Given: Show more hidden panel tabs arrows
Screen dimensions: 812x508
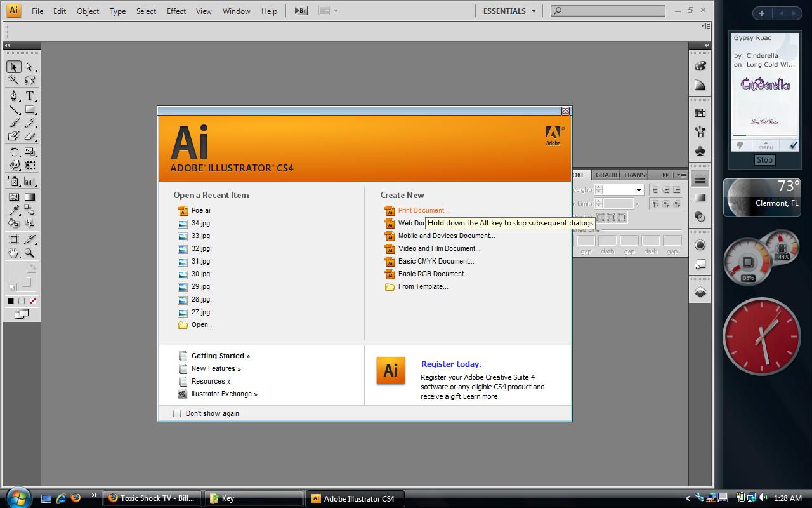Looking at the screenshot, I should [665, 175].
